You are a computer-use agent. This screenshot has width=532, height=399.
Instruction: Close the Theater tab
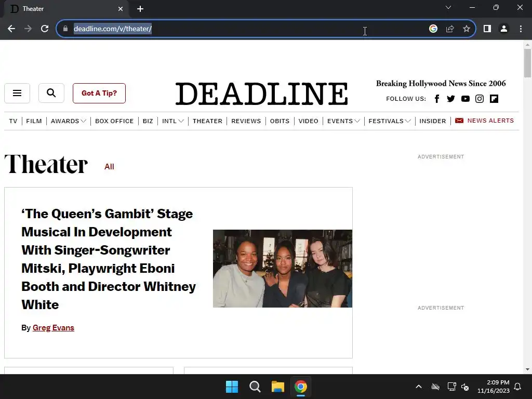121,9
